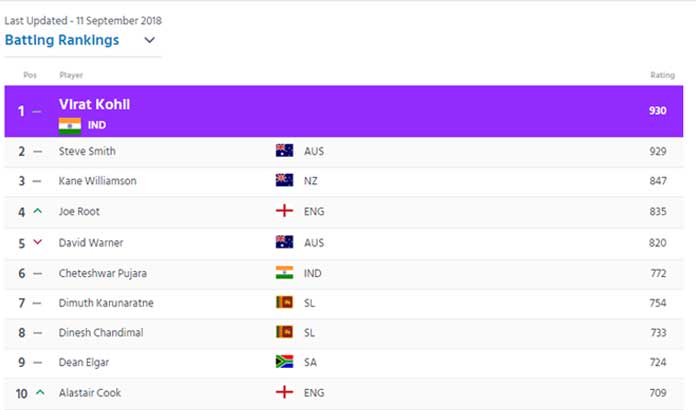
Task: Click the Batting Rankings heading
Action: point(62,40)
